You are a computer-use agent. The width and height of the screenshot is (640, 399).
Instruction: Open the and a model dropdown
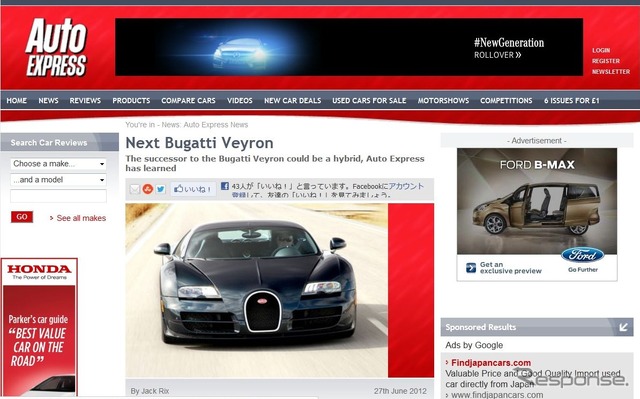58,180
